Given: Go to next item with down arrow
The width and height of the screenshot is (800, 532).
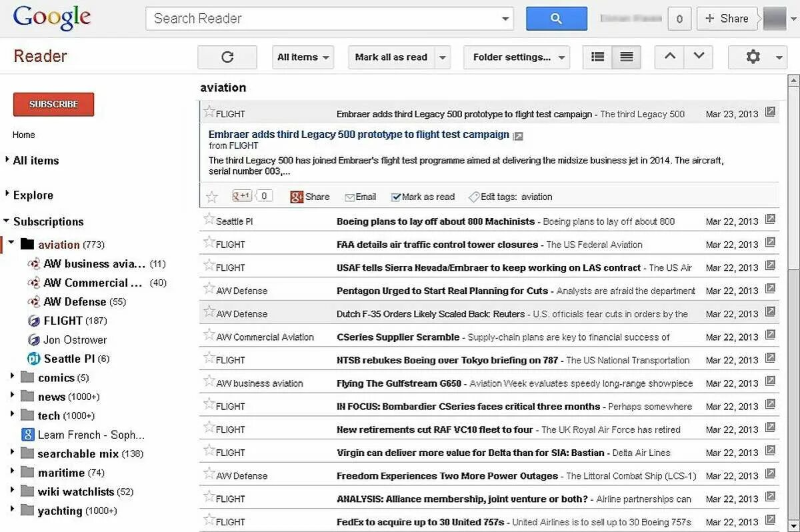Looking at the screenshot, I should [x=699, y=57].
